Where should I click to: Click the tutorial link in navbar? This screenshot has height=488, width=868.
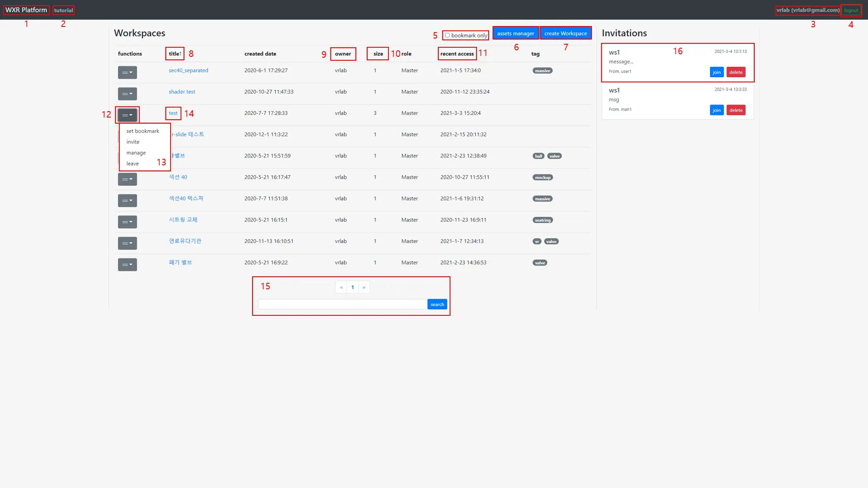pos(63,10)
